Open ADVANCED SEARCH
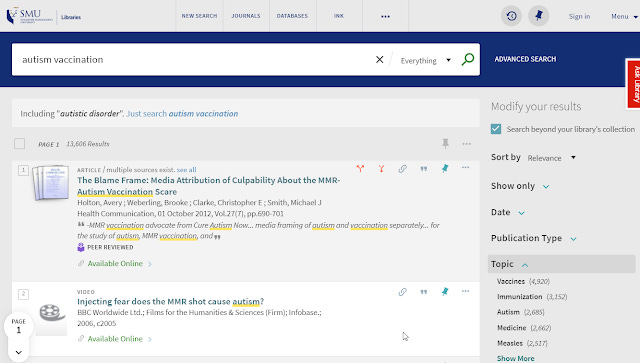The width and height of the screenshot is (640, 363). pos(525,59)
